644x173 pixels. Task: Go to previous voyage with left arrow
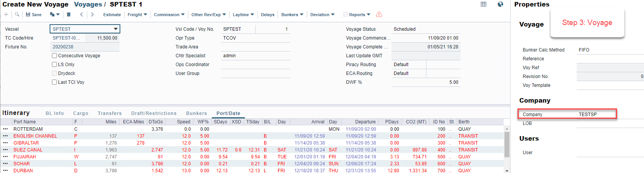pyautogui.click(x=82, y=15)
